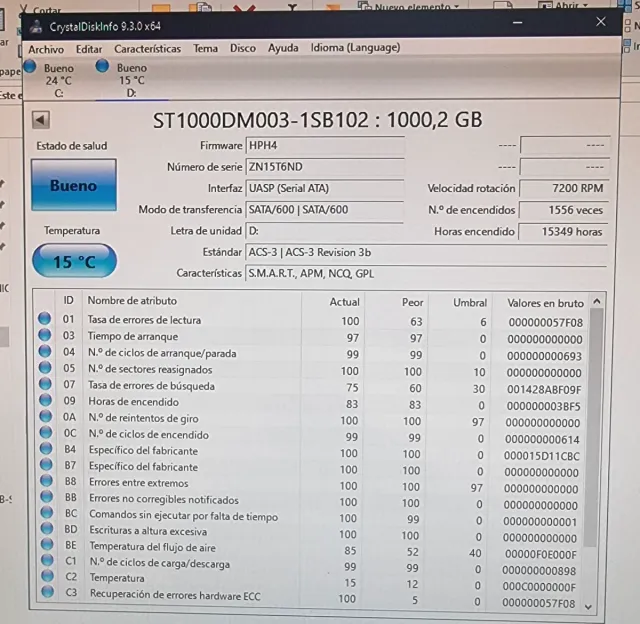
Task: Click status orb for attribute 05 reassigned sectors
Action: pos(45,369)
